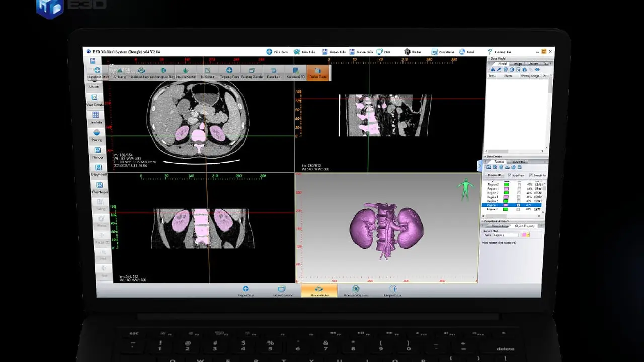Undo with the Batalkan tool
The height and width of the screenshot is (362, 644).
[x=273, y=73]
